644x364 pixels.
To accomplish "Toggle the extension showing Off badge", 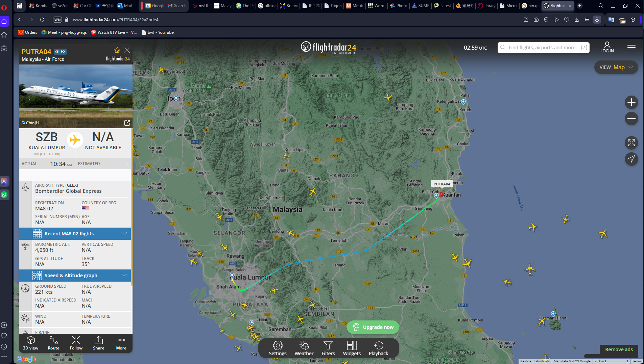I will pos(622,20).
